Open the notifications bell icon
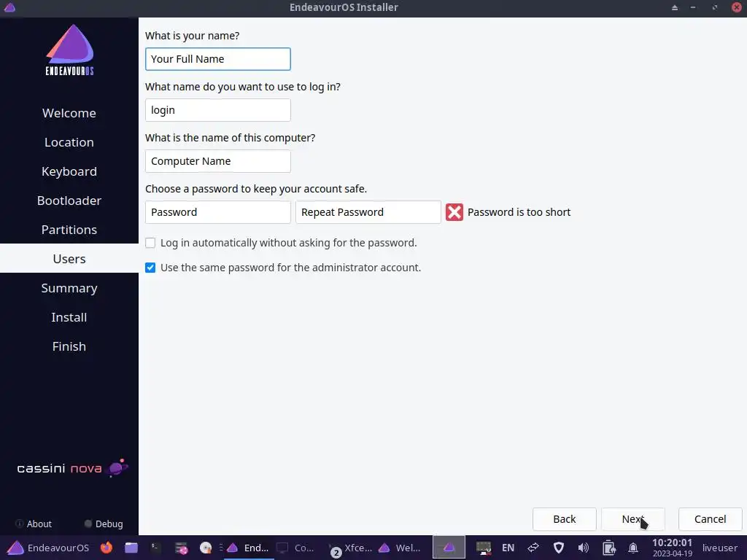Image resolution: width=747 pixels, height=560 pixels. [633, 548]
